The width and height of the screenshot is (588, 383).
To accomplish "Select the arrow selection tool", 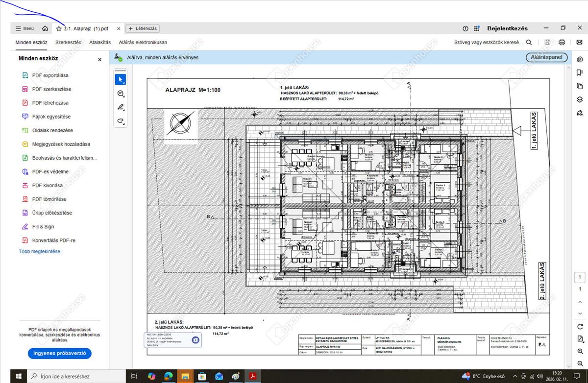I will [121, 79].
